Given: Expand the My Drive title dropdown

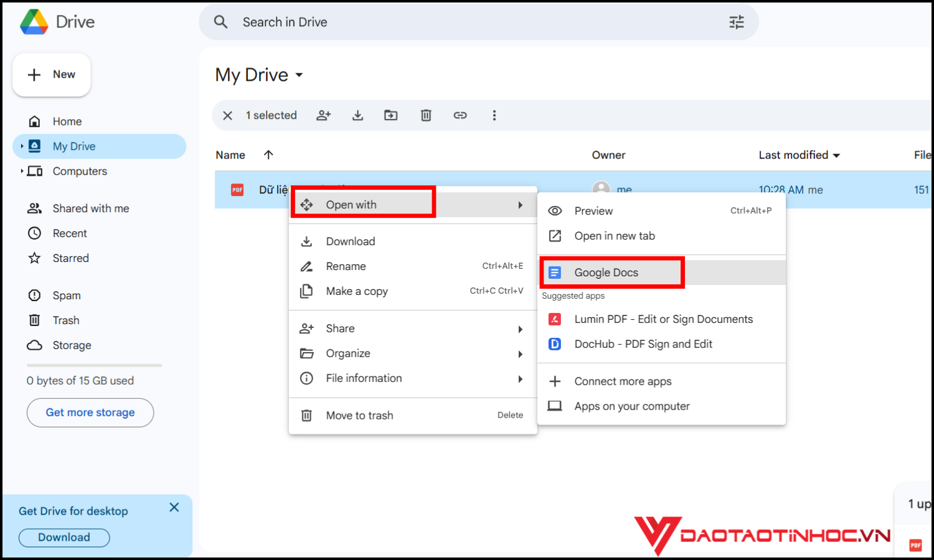Looking at the screenshot, I should (x=299, y=75).
